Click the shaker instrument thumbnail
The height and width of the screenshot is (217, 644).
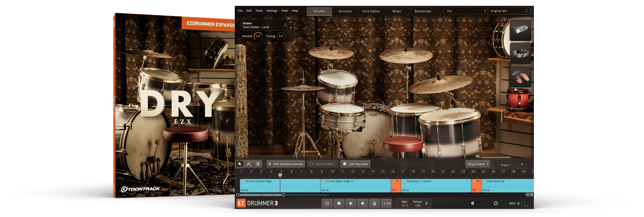[x=520, y=30]
